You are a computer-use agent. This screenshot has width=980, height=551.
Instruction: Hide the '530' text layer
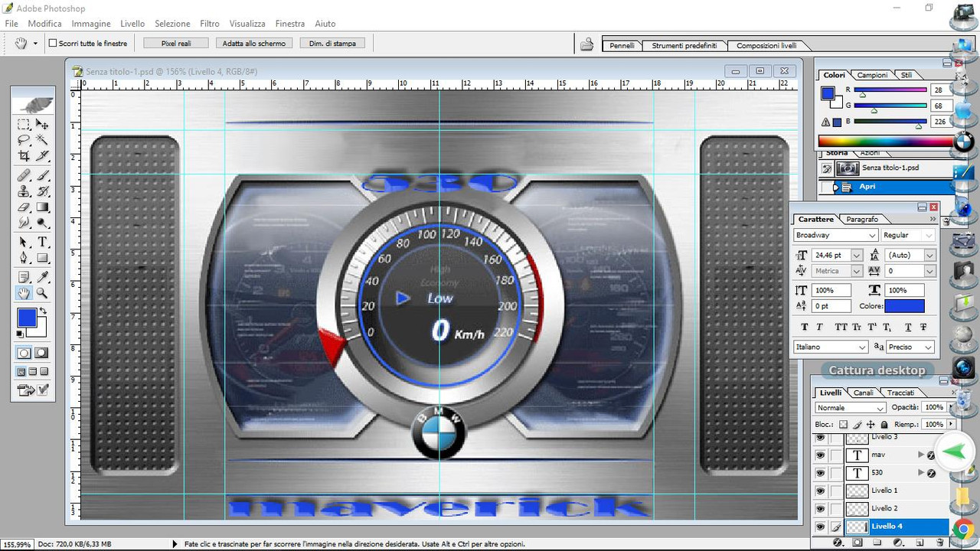pyautogui.click(x=820, y=473)
